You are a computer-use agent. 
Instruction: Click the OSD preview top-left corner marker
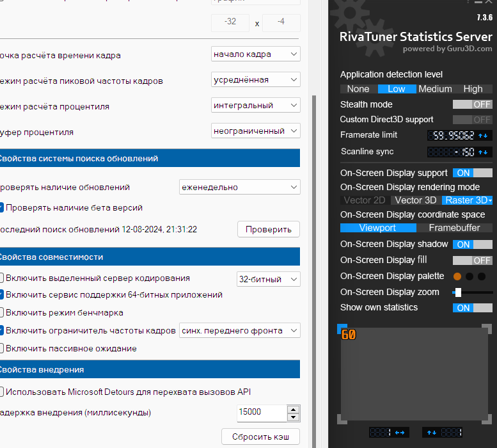pos(342,329)
